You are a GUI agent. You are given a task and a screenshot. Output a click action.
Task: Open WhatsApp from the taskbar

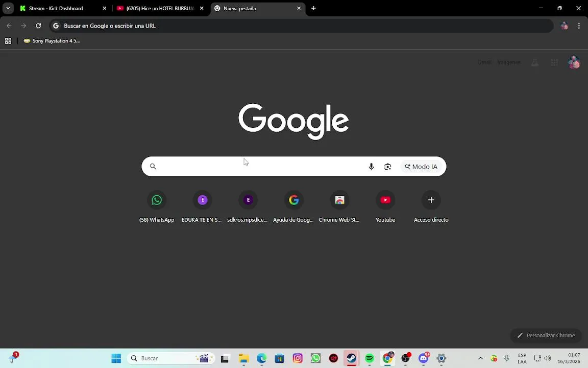(x=315, y=358)
